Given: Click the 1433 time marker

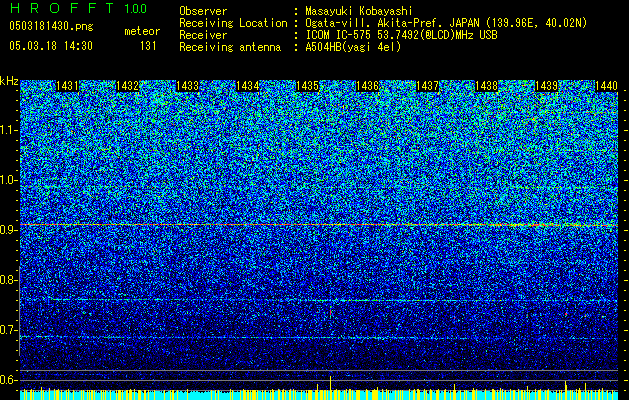Looking at the screenshot, I should click(x=187, y=86).
